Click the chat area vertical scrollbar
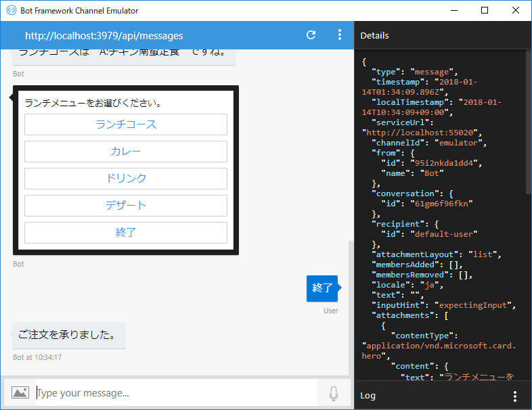Image resolution: width=532 pixels, height=410 pixels. [x=351, y=308]
